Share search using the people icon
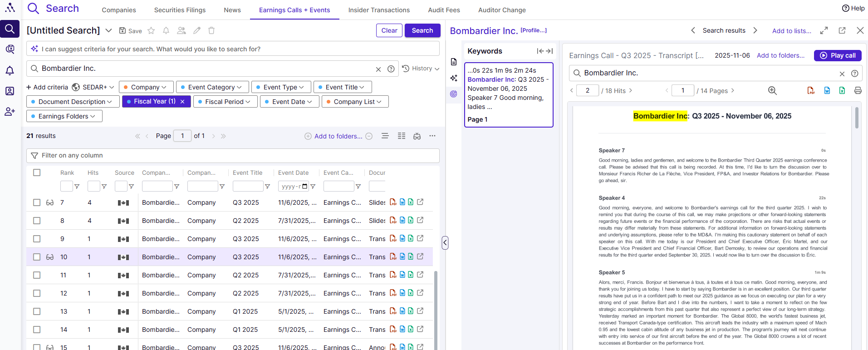 pyautogui.click(x=181, y=30)
